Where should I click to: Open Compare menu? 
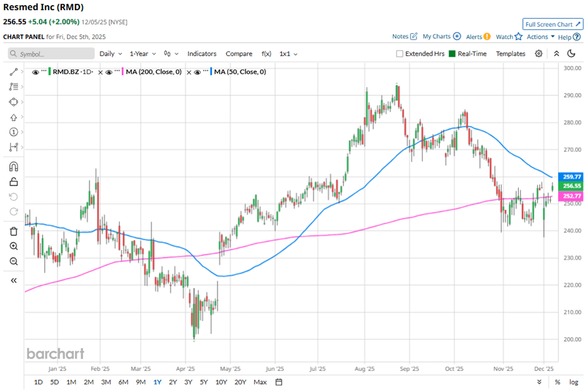(239, 54)
